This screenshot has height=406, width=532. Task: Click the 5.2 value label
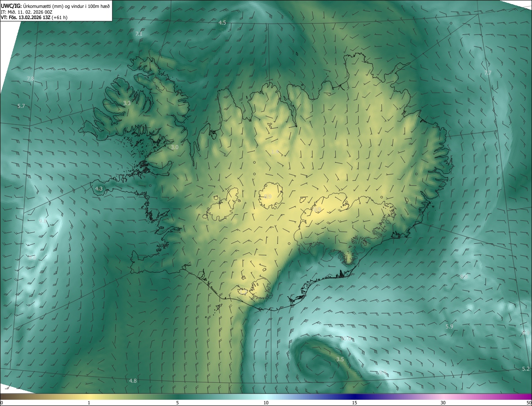526,369
